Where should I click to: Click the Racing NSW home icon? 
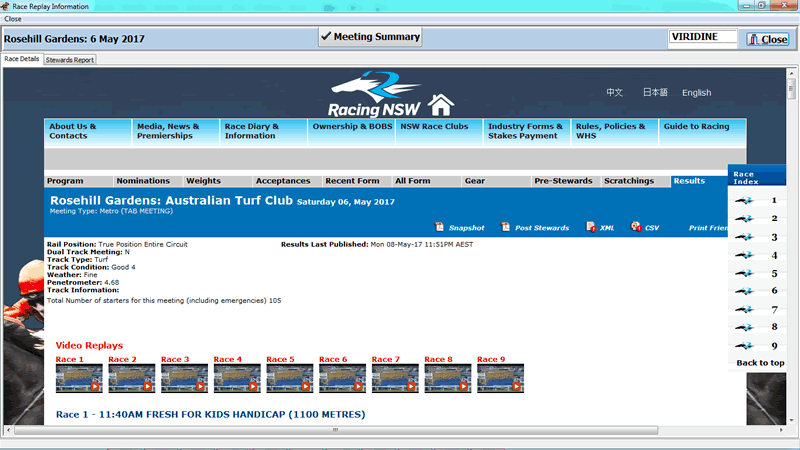pyautogui.click(x=440, y=104)
